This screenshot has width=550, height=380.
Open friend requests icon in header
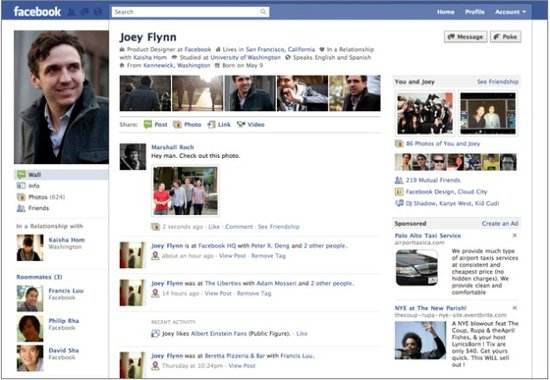[x=71, y=12]
